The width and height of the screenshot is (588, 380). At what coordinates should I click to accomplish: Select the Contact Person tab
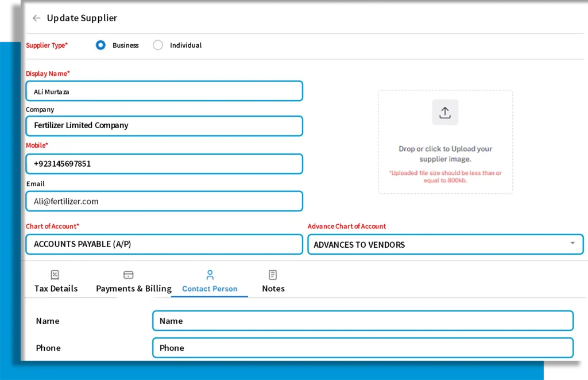(x=210, y=282)
